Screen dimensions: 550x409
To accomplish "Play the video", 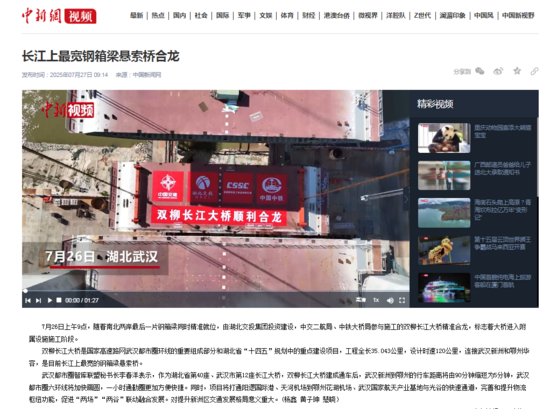I will [x=49, y=301].
